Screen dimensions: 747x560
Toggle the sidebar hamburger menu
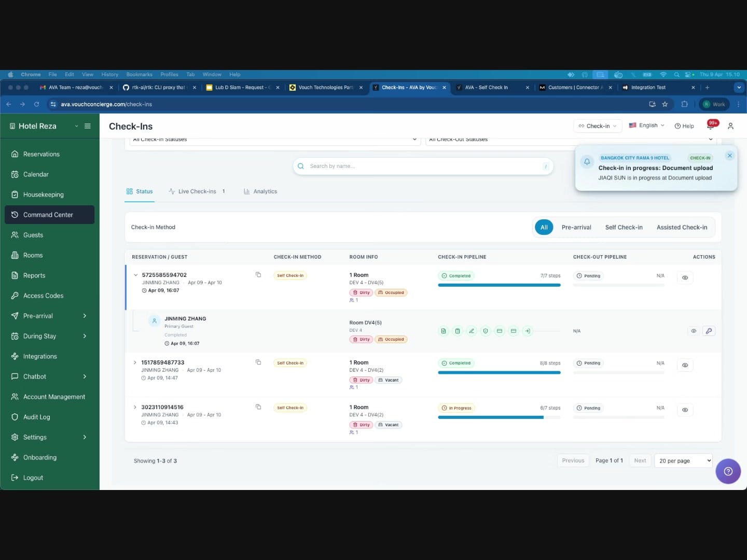(x=88, y=126)
